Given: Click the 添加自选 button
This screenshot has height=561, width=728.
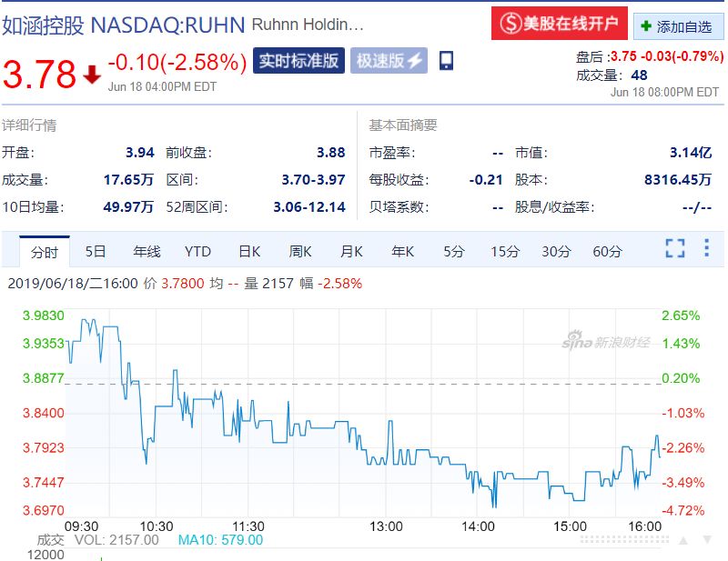Looking at the screenshot, I should pos(679,26).
